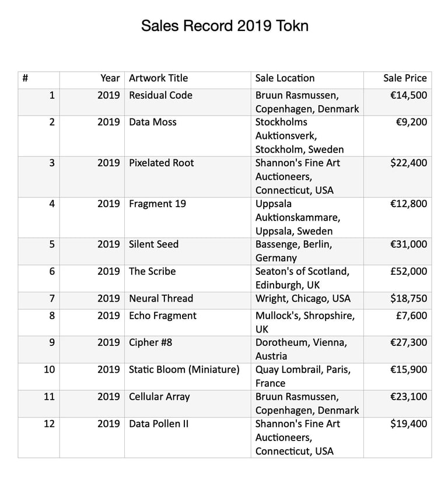This screenshot has width=448, height=479.
Task: Click the "Sales Record 2019 Tokn" title
Action: tap(225, 26)
